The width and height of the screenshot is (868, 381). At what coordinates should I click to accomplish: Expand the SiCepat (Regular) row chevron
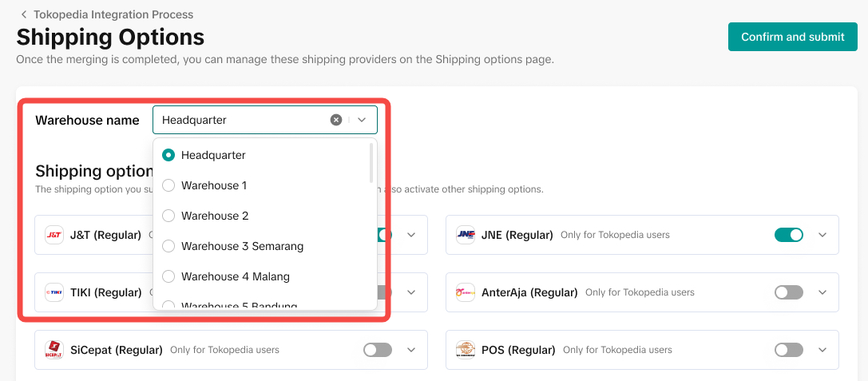pyautogui.click(x=411, y=350)
